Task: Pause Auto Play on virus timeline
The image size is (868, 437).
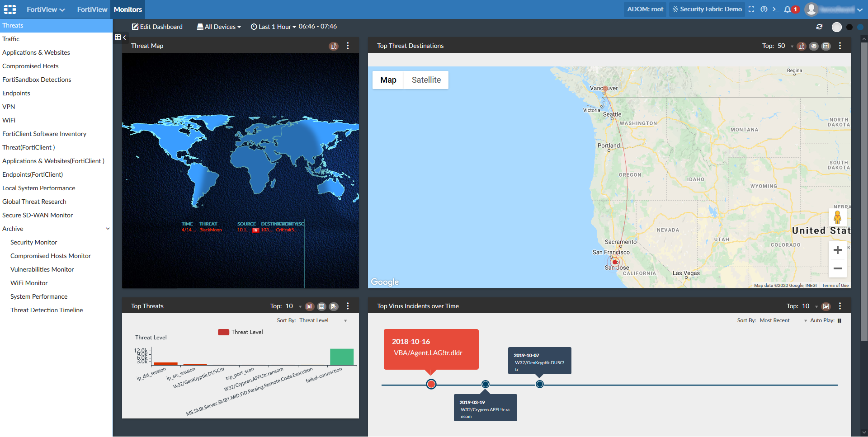Action: pos(840,320)
